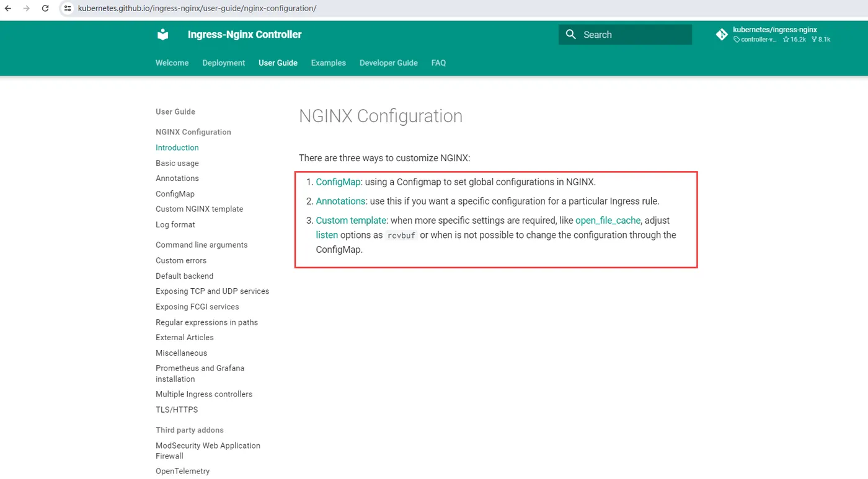
Task: Focus the browser address bar URL
Action: 197,9
